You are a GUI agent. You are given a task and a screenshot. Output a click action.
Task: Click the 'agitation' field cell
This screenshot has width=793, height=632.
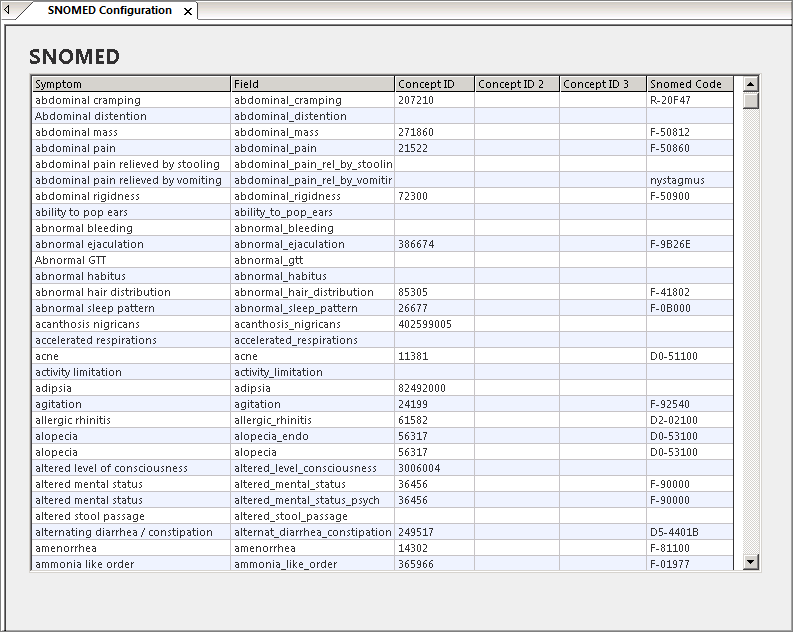tap(313, 404)
